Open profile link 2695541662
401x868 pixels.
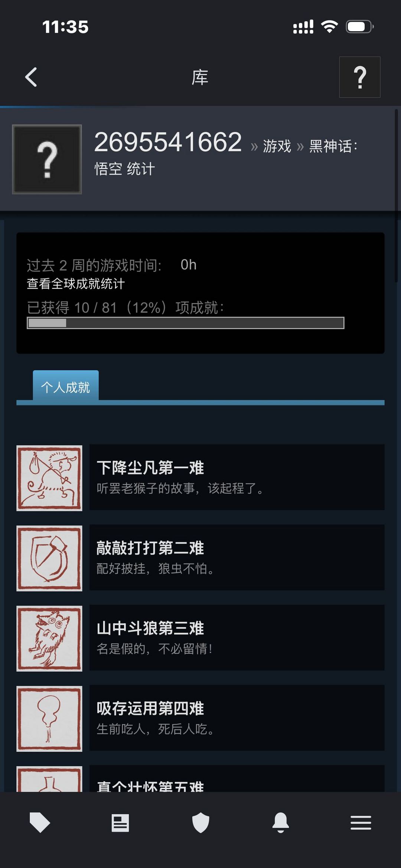[x=168, y=142]
